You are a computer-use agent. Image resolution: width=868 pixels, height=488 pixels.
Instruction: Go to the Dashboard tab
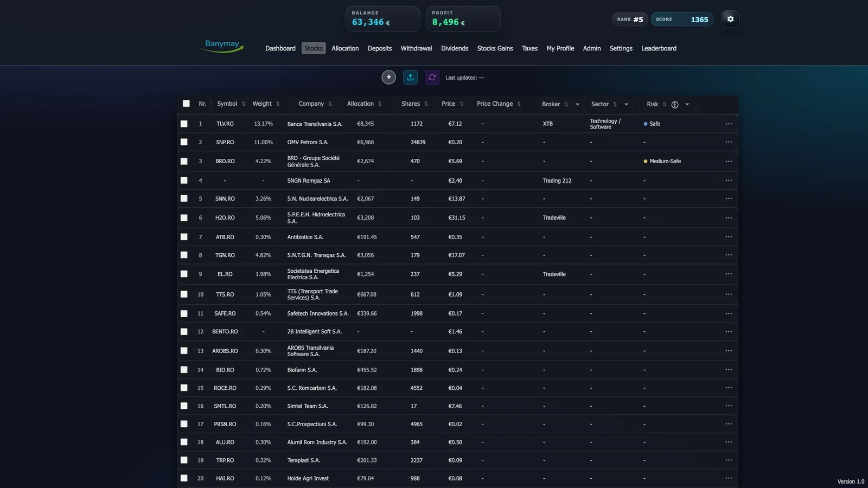(280, 48)
